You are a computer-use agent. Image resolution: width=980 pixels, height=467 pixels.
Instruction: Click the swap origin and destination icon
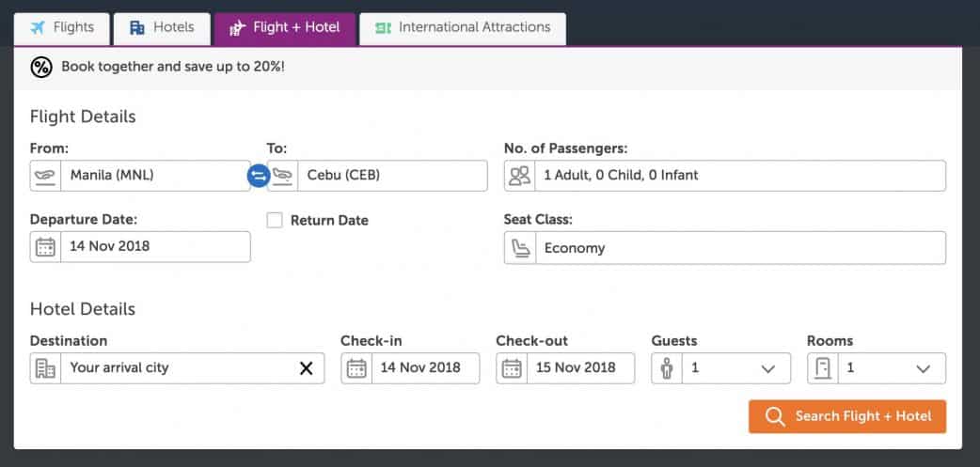click(258, 176)
